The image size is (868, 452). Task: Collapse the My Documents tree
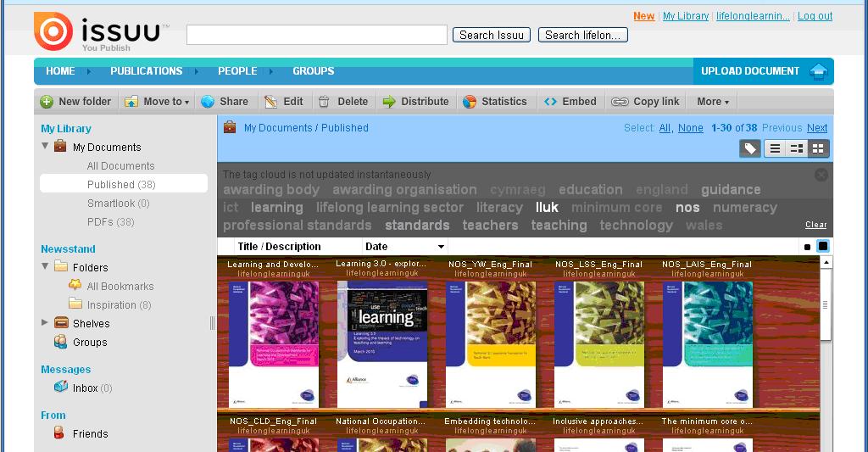point(46,147)
